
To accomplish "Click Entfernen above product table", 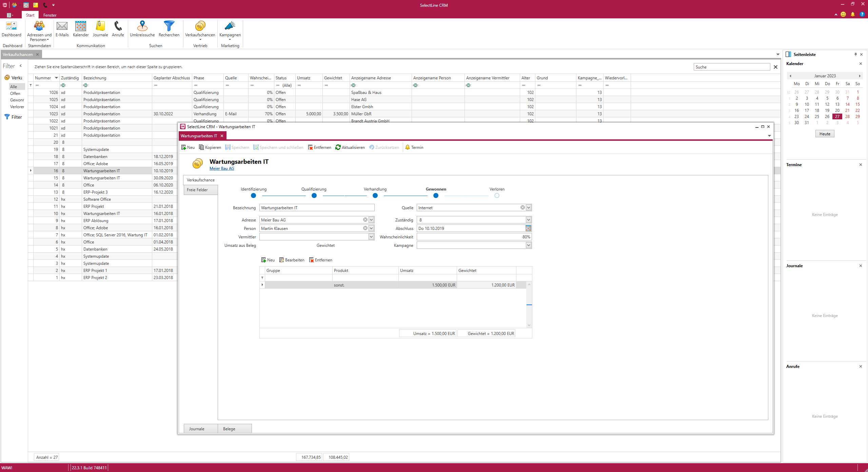I will (x=320, y=260).
